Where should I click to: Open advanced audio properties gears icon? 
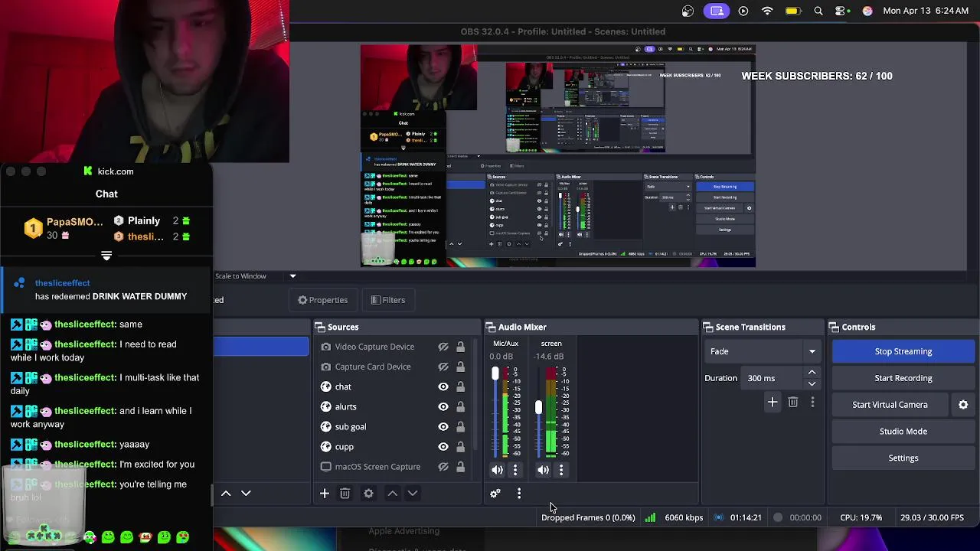click(495, 494)
